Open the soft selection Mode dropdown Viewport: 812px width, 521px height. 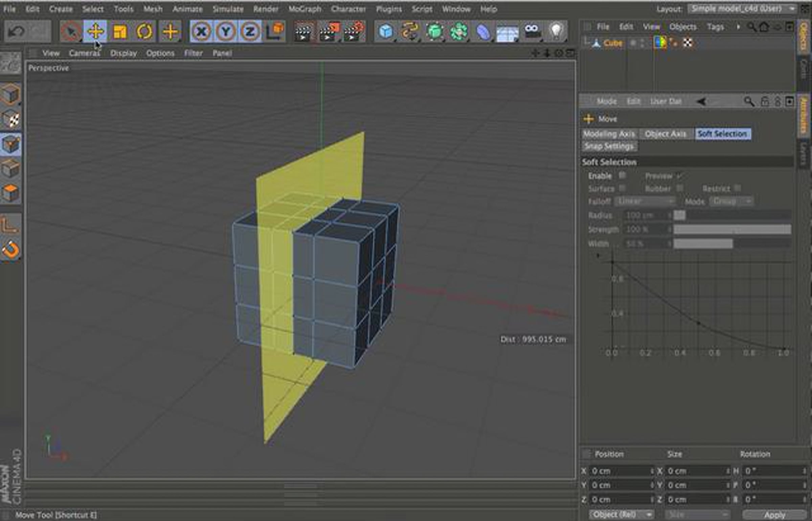pos(731,201)
